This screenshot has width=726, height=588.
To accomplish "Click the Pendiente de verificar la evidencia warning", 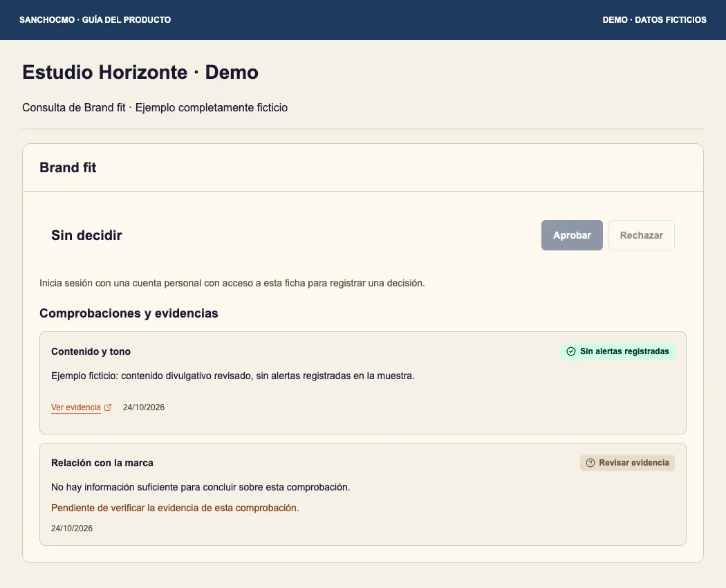I will (175, 508).
